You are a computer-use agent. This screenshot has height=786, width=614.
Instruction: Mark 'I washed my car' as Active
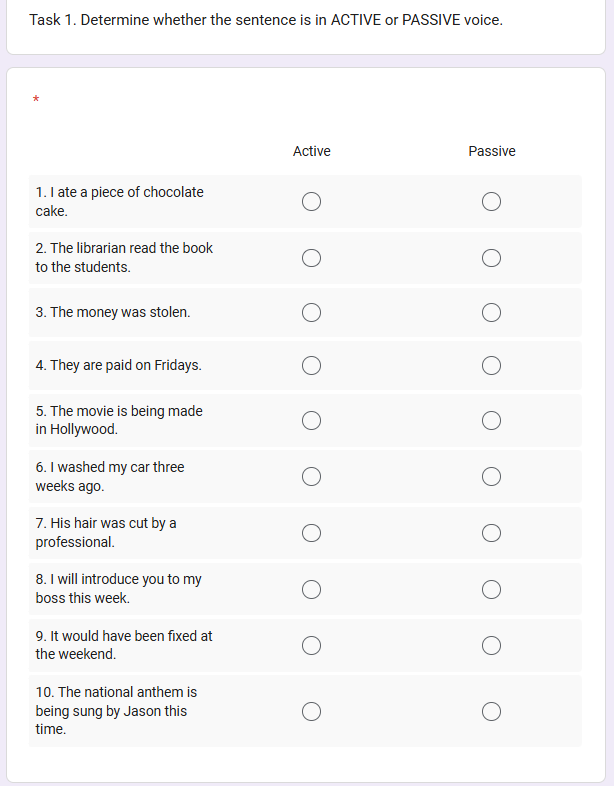click(311, 476)
